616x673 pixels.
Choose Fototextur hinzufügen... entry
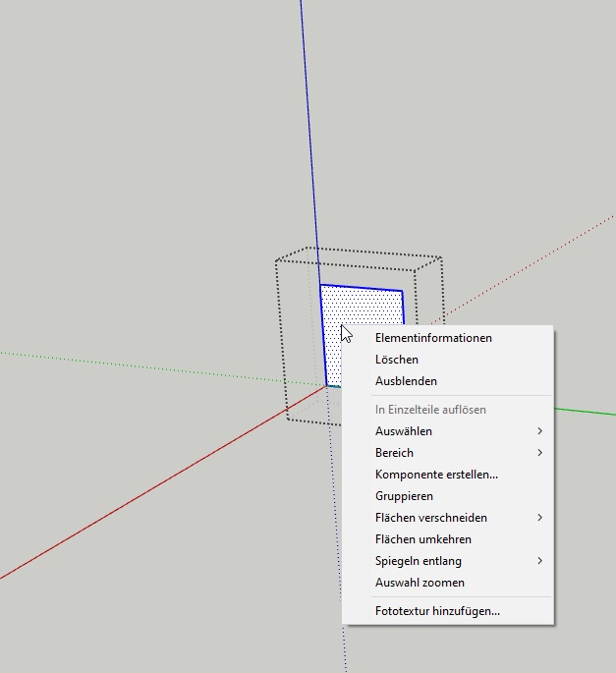pyautogui.click(x=437, y=611)
